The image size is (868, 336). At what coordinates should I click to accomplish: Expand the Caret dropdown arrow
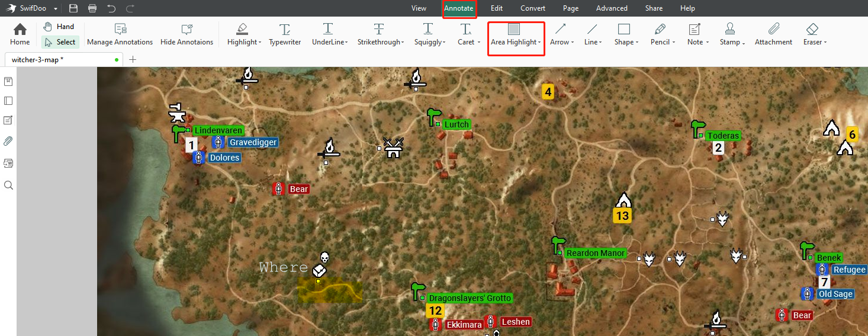click(x=478, y=43)
